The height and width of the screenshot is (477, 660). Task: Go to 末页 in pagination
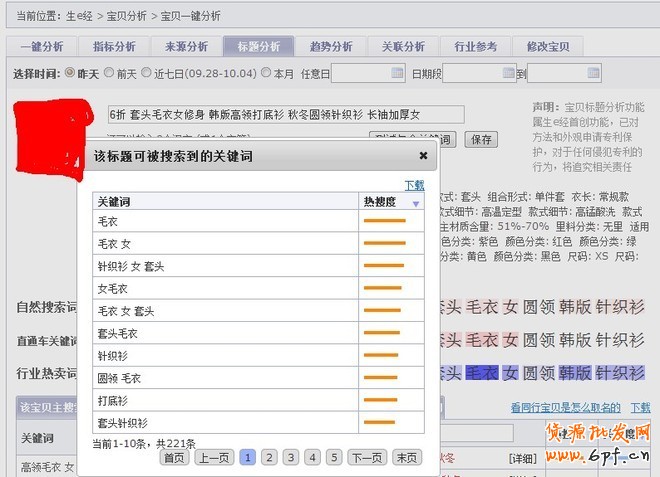[407, 458]
